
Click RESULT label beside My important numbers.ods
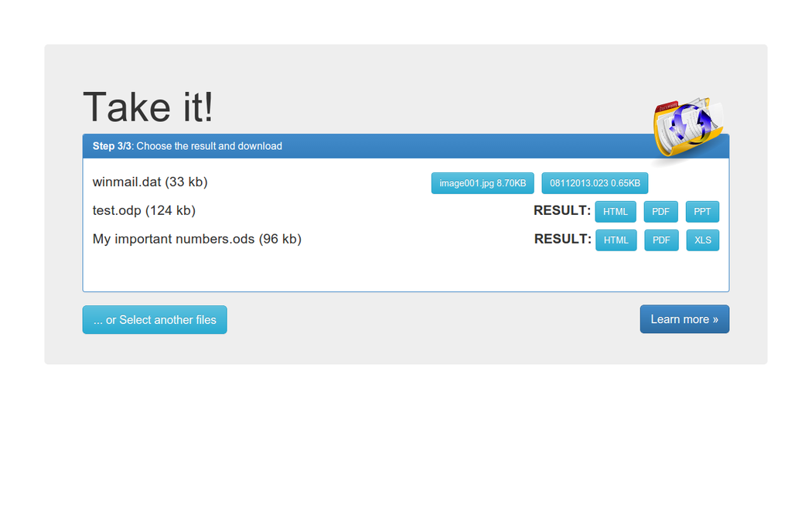coord(562,240)
